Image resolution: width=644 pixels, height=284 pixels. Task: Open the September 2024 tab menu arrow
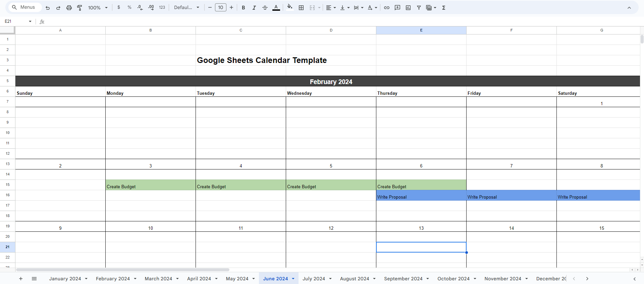point(428,279)
